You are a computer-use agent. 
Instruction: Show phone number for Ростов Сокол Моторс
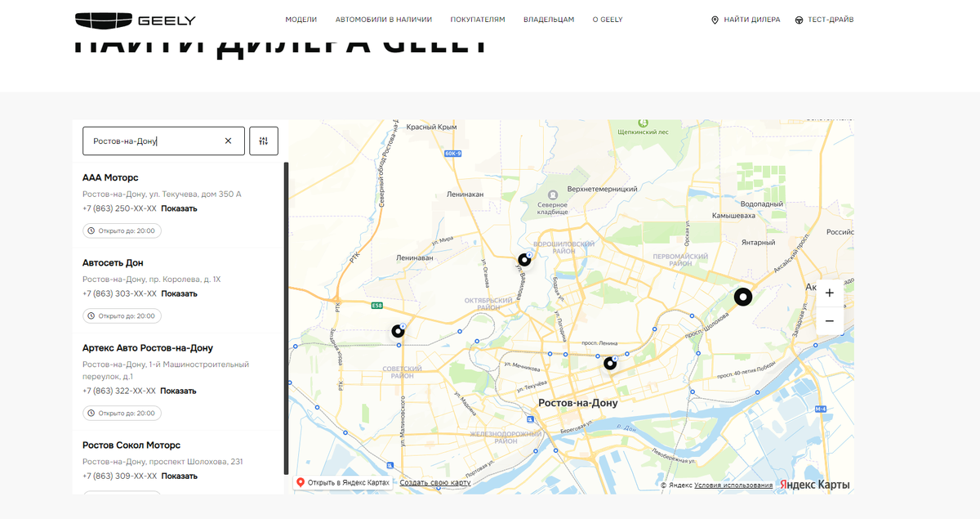coord(179,476)
